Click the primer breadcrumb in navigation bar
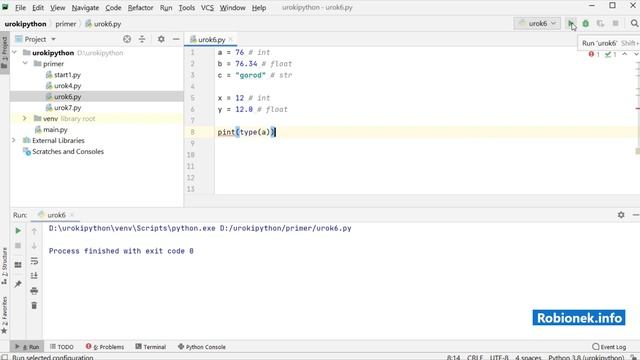 65,24
